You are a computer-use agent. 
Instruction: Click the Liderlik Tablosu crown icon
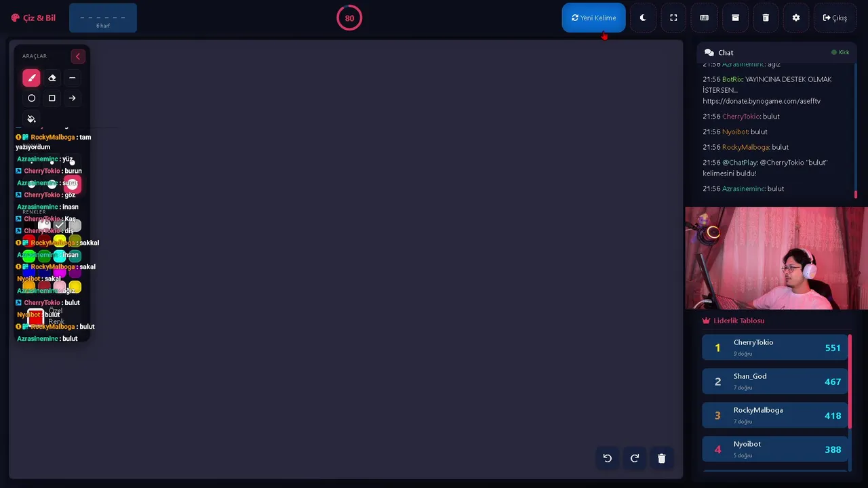click(x=706, y=321)
